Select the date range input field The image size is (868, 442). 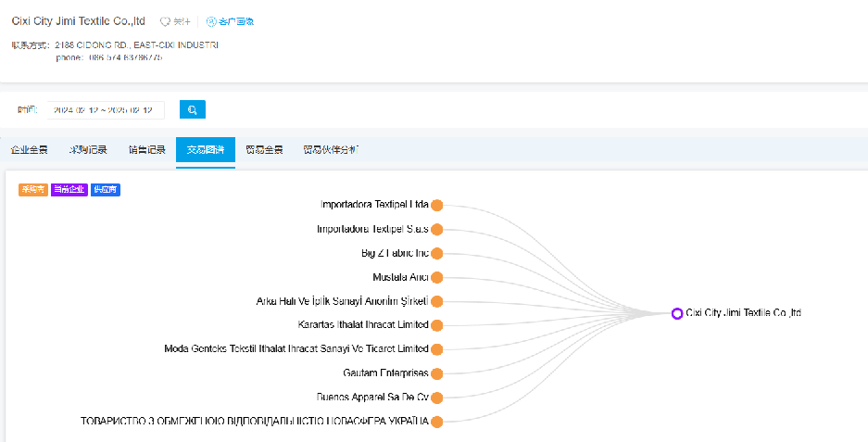point(106,109)
